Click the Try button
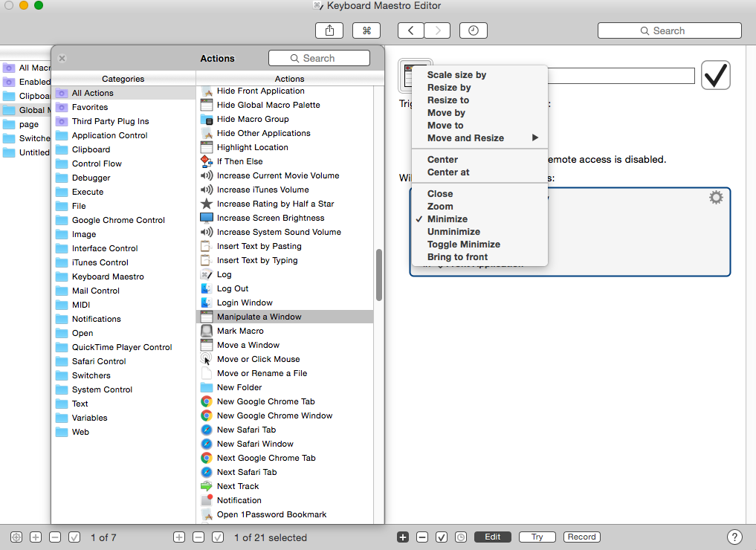The image size is (756, 550). pyautogui.click(x=537, y=537)
